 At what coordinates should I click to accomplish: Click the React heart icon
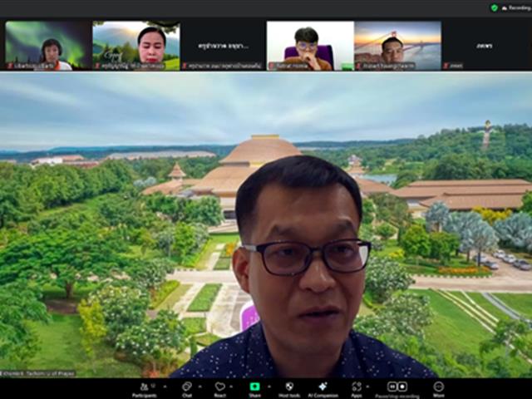[x=220, y=387]
